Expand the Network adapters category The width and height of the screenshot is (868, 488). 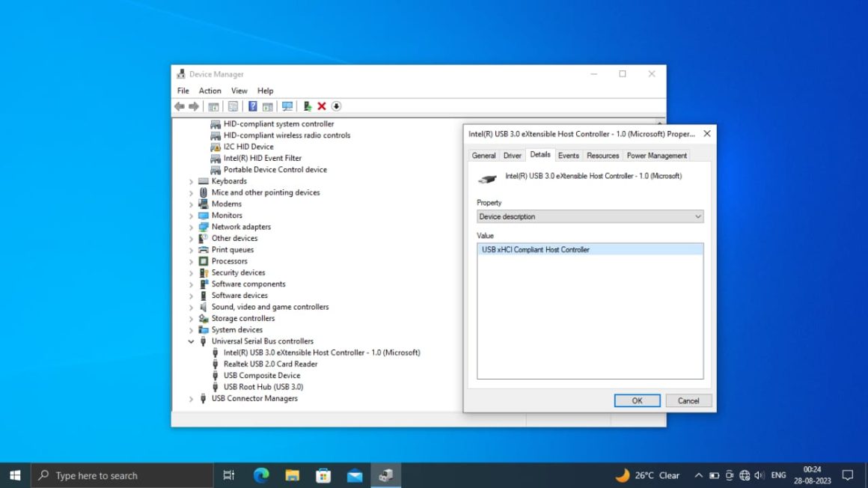[x=191, y=228]
